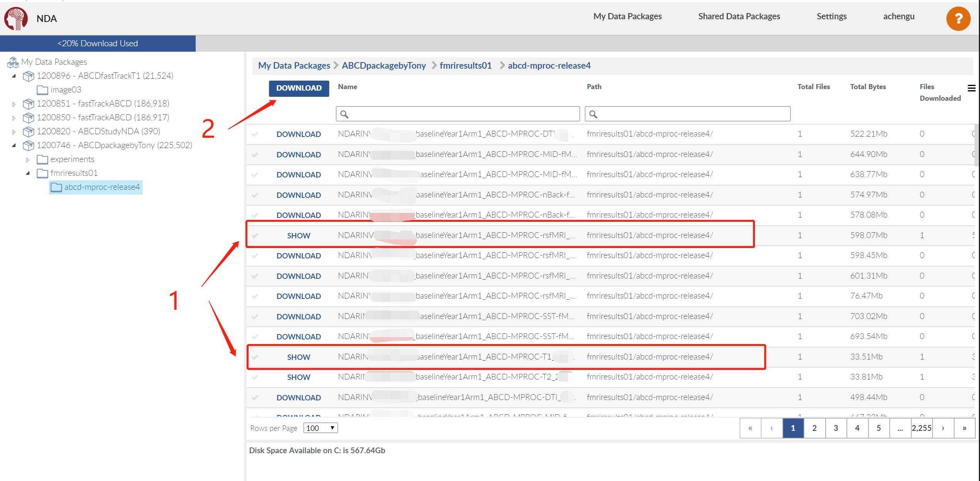This screenshot has height=481, width=980.
Task: Open the Rows per Page dropdown
Action: click(320, 428)
